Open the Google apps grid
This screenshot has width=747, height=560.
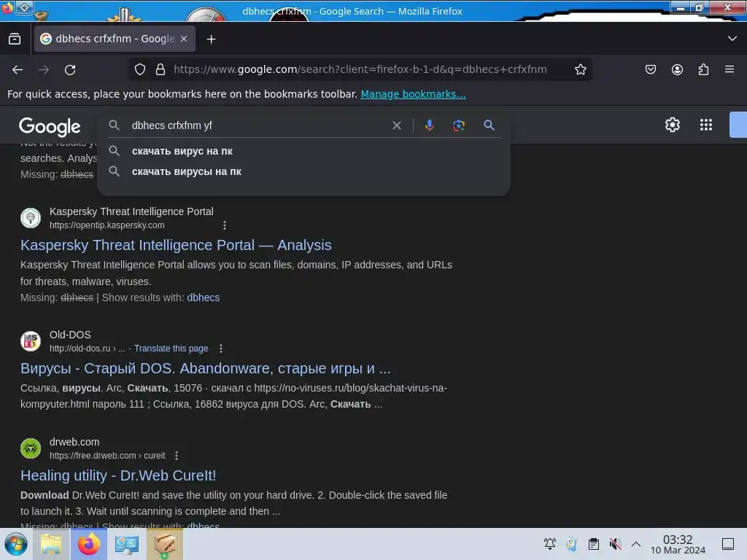pyautogui.click(x=706, y=125)
